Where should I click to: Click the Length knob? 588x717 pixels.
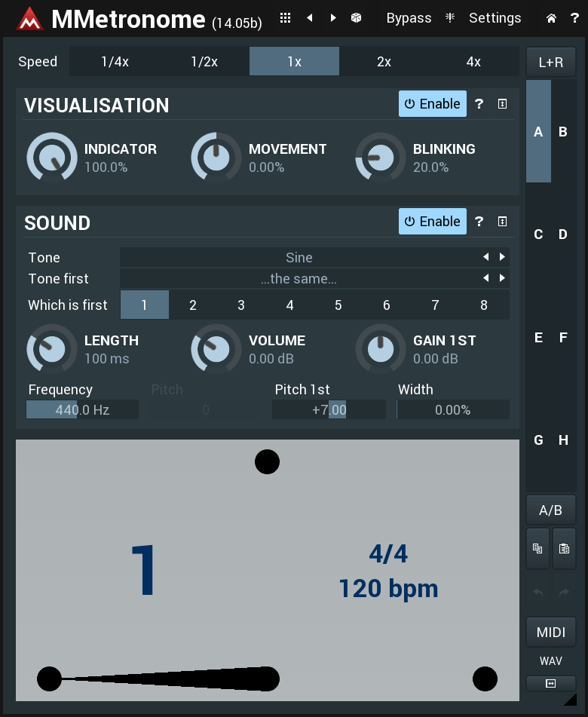52,349
